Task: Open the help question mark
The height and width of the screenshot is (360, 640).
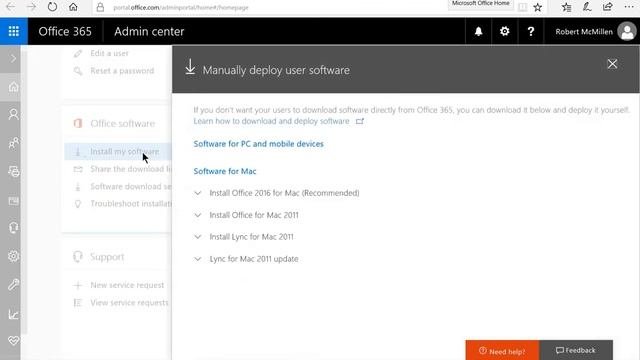Action: pyautogui.click(x=531, y=31)
